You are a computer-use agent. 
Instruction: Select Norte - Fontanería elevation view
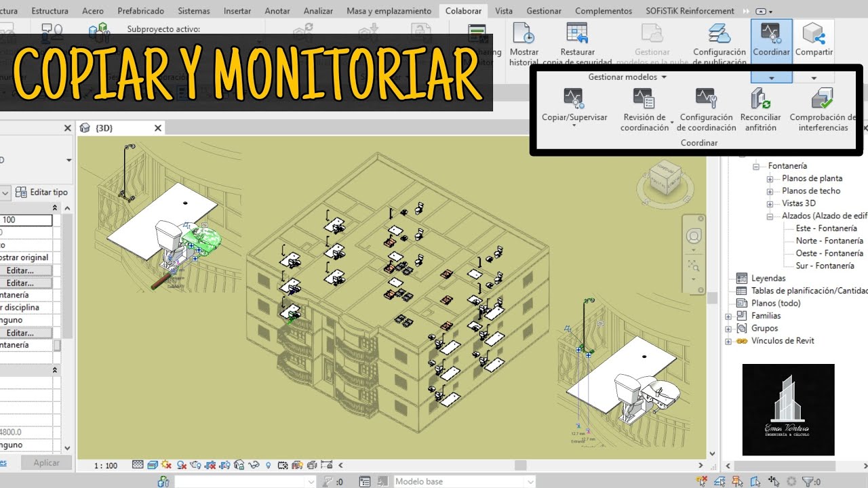[x=829, y=241]
